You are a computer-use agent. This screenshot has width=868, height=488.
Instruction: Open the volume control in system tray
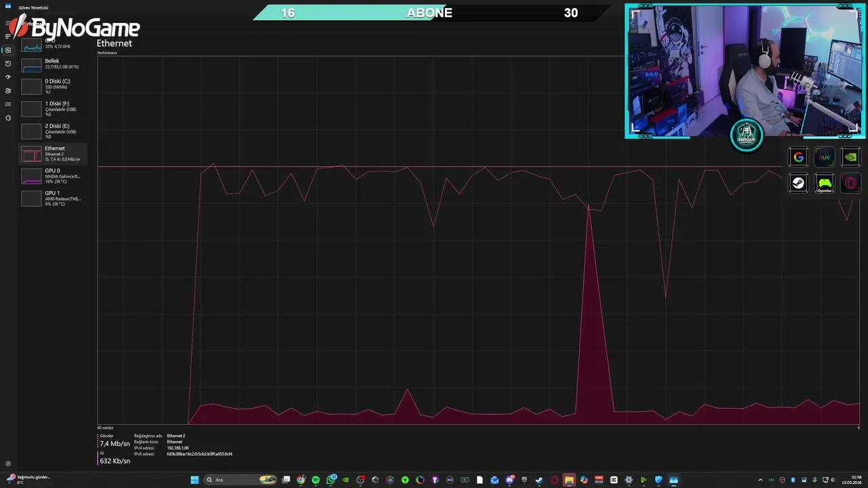(x=833, y=480)
